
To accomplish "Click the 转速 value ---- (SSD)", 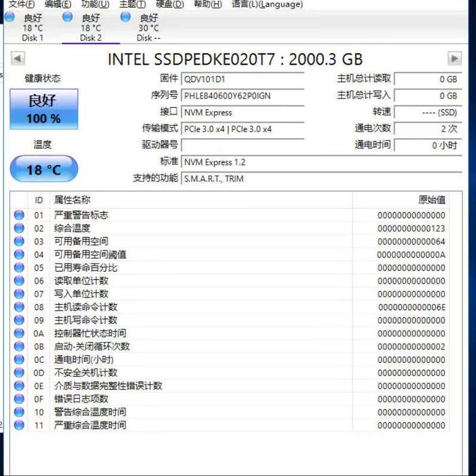I will pyautogui.click(x=428, y=112).
